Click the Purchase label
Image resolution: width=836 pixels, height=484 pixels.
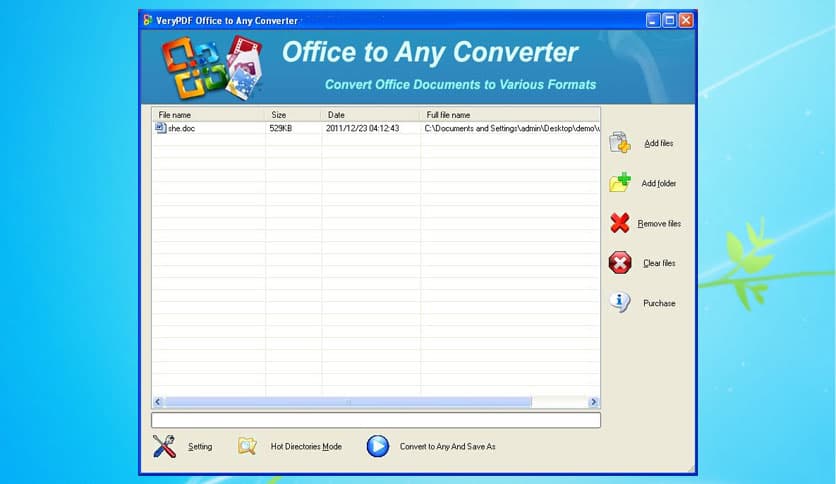(659, 303)
